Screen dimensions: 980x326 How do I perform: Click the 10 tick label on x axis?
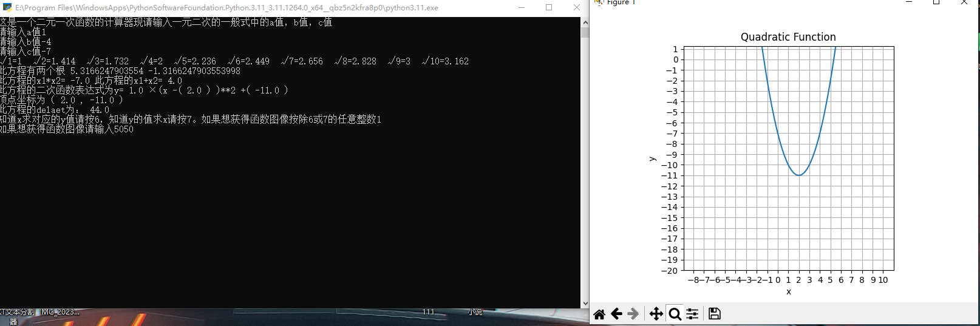883,280
